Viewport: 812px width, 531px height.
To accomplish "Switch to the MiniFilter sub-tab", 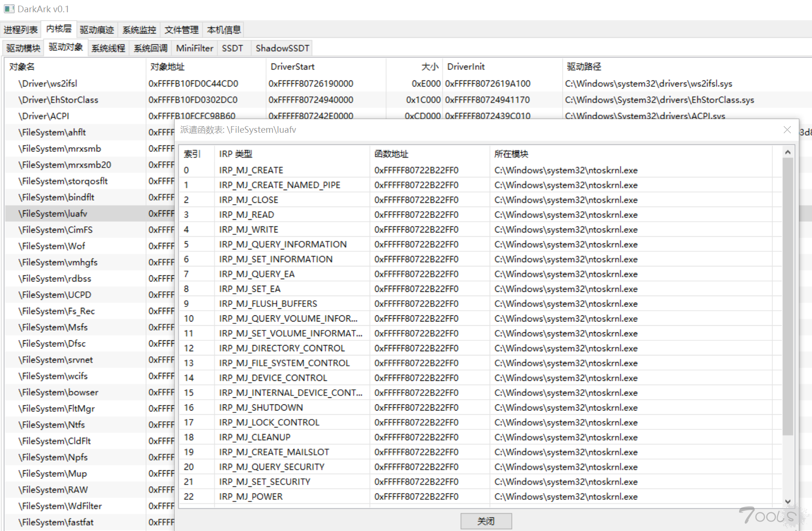I will click(194, 48).
